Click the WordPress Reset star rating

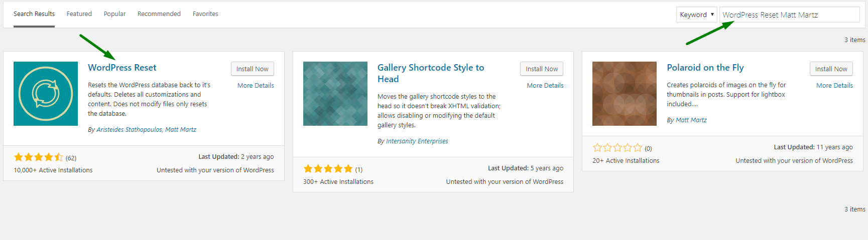(x=39, y=157)
